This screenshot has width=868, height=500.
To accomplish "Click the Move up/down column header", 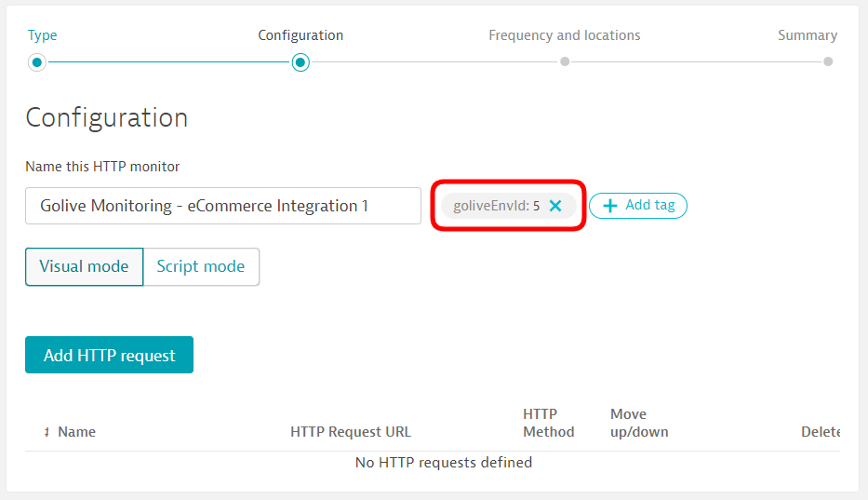I will 639,423.
